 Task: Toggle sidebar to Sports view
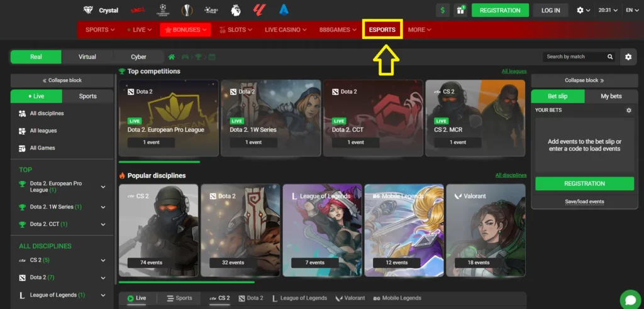point(88,96)
